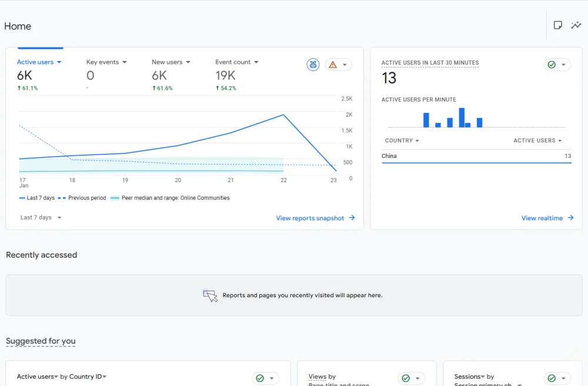Switch to the New users metric
588x386 pixels.
tap(171, 62)
